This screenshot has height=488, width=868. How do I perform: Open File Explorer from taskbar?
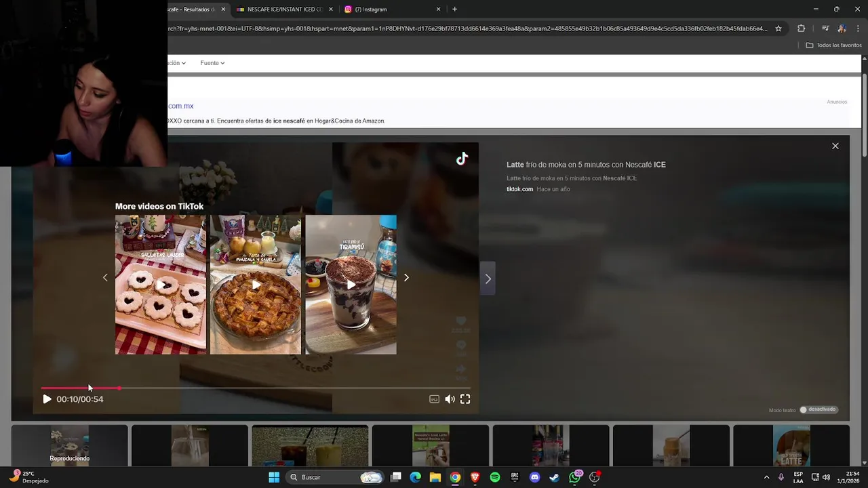tap(435, 477)
